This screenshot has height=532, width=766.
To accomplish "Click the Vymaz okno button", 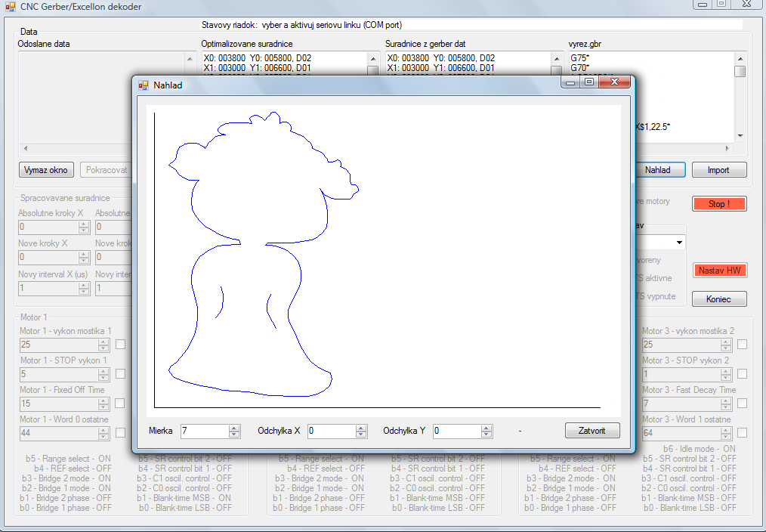I will [46, 170].
